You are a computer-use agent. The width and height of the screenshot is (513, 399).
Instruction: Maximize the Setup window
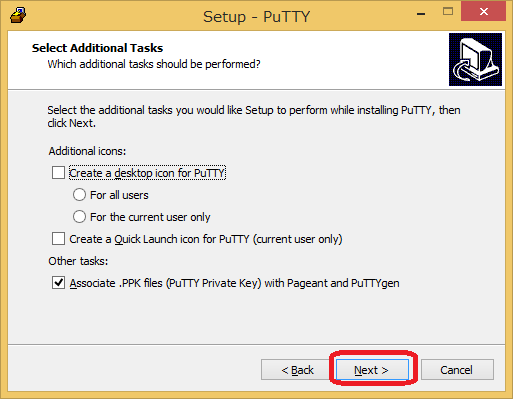pos(448,12)
